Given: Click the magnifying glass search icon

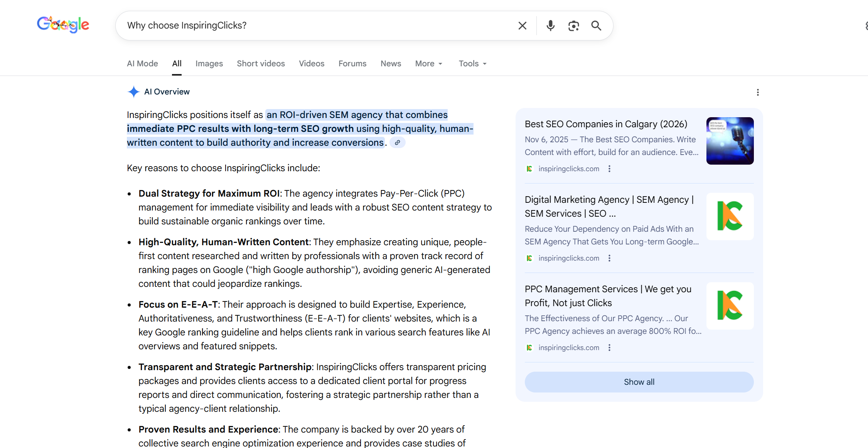Looking at the screenshot, I should pos(596,26).
